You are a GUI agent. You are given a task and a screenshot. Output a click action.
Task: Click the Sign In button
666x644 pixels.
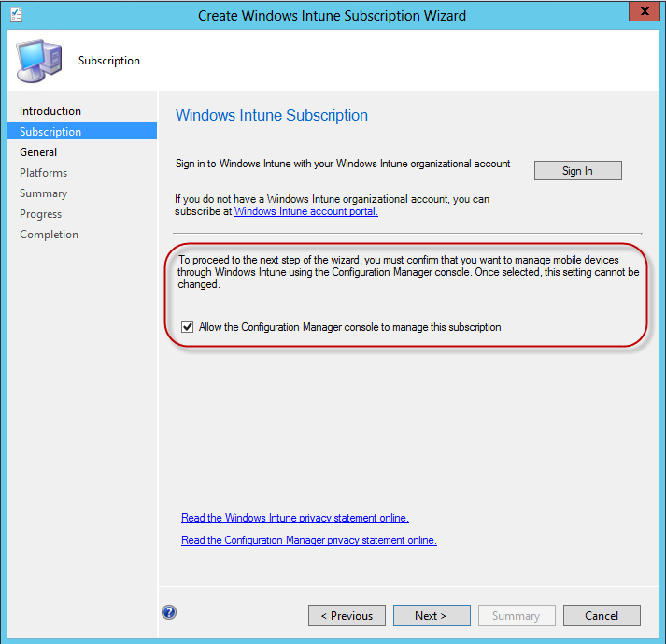coord(577,170)
